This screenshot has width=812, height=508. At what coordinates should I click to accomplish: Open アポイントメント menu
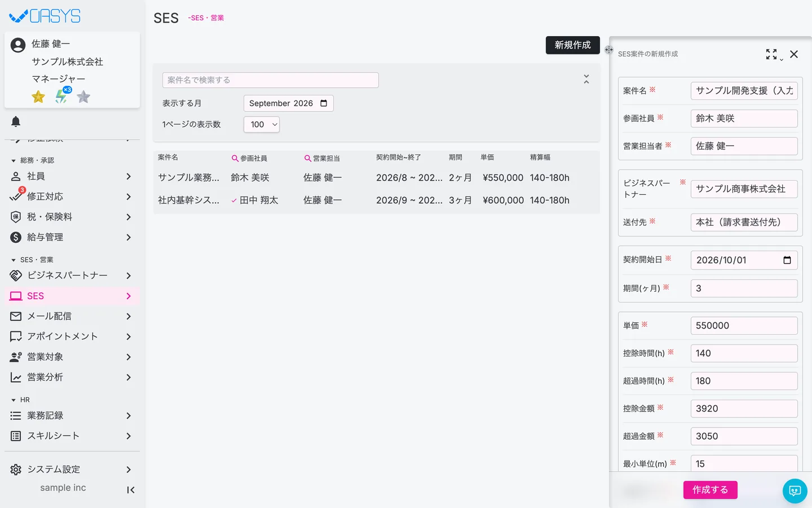[x=72, y=336]
